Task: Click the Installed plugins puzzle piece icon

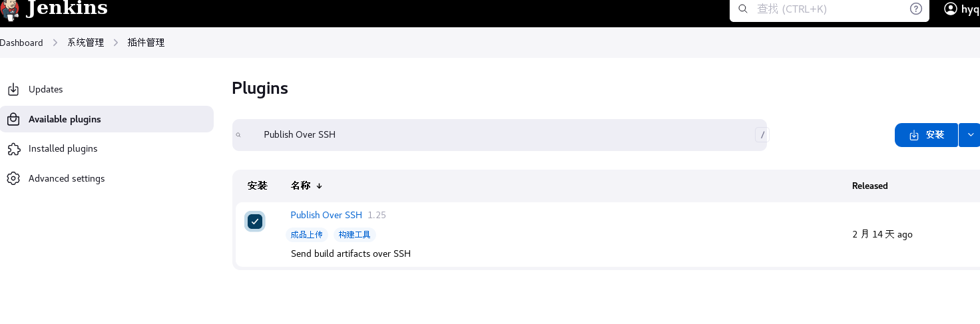Action: (13, 149)
